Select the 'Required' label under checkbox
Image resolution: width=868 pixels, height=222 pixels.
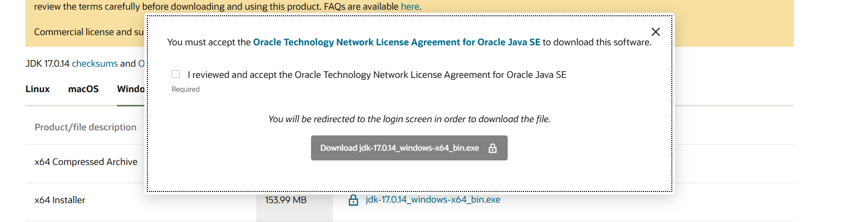(x=185, y=89)
